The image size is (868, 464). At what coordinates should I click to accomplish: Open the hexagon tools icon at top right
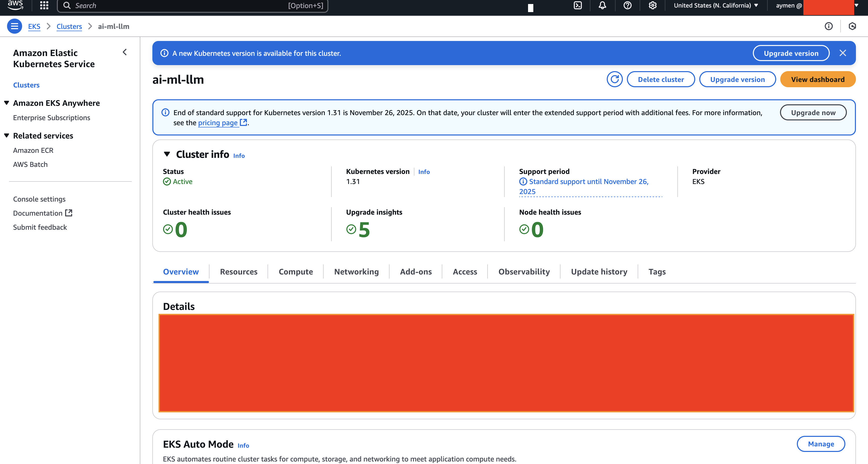tap(852, 26)
